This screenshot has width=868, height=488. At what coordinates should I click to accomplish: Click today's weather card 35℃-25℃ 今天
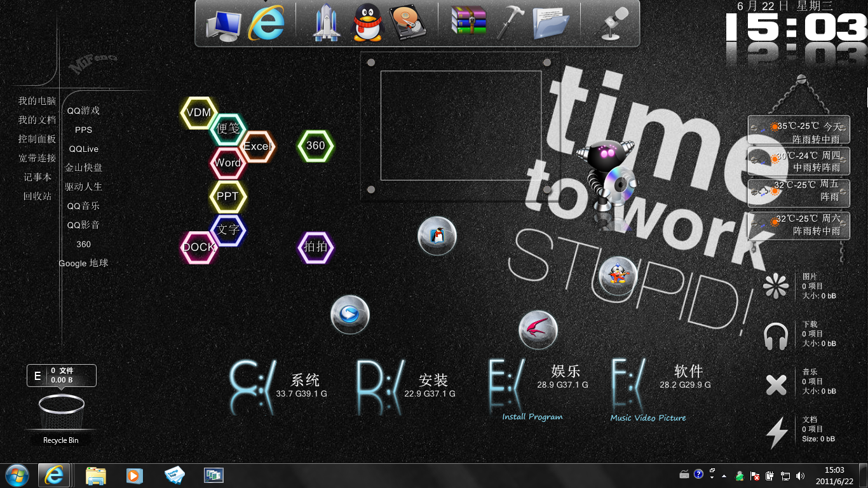point(799,130)
